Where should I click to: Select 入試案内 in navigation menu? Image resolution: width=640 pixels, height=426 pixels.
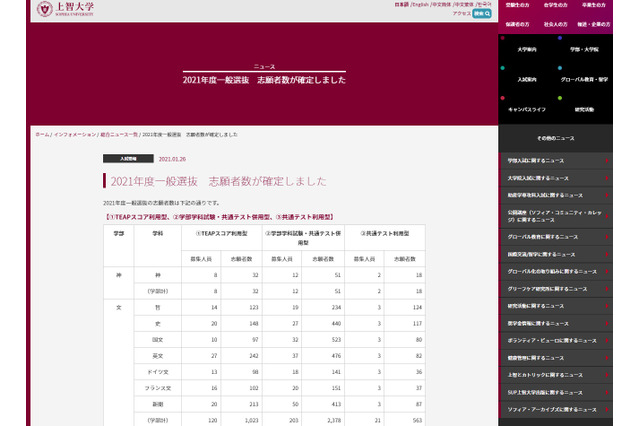tap(527, 80)
